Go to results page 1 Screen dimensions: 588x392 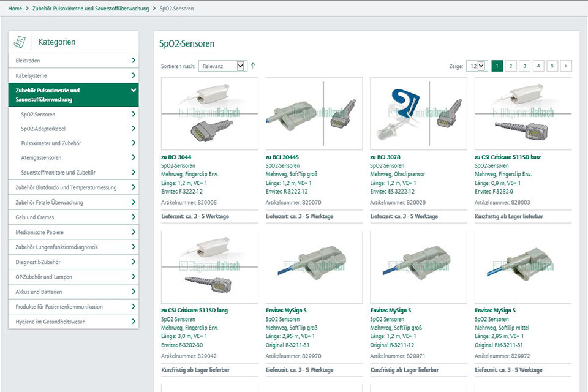coord(497,66)
